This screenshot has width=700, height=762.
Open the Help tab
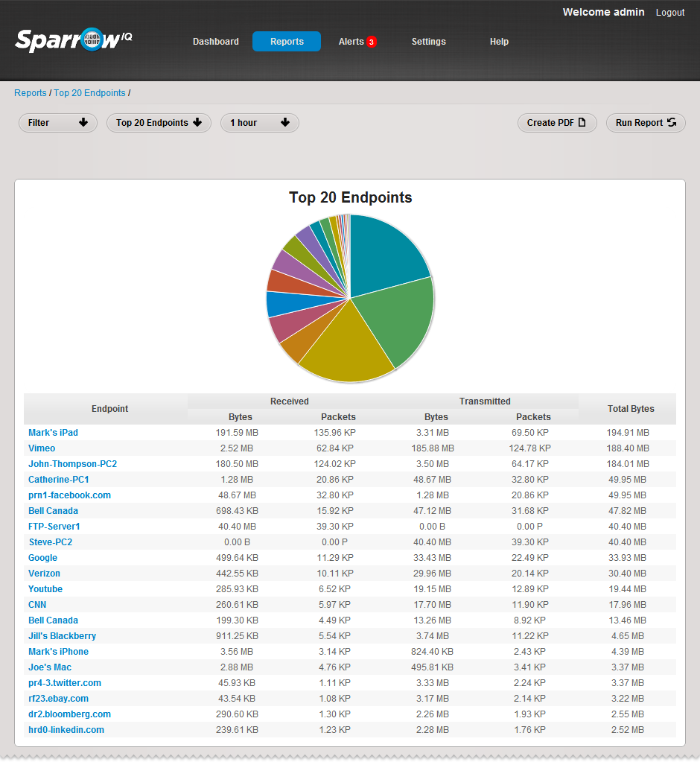(499, 42)
